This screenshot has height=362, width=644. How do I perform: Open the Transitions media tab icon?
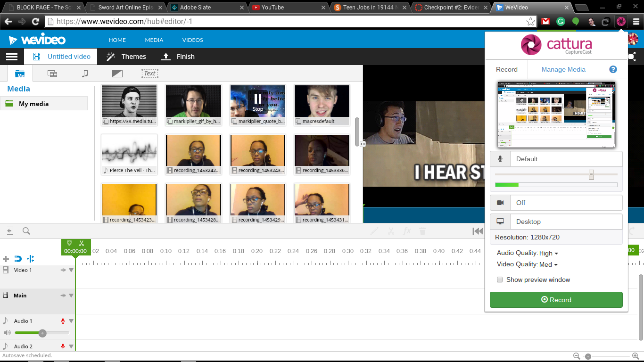click(x=117, y=73)
